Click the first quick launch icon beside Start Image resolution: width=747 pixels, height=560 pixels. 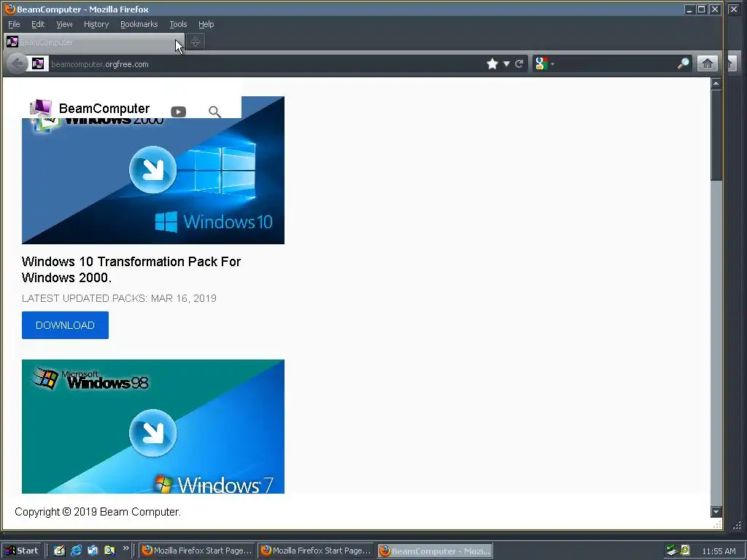coord(59,551)
